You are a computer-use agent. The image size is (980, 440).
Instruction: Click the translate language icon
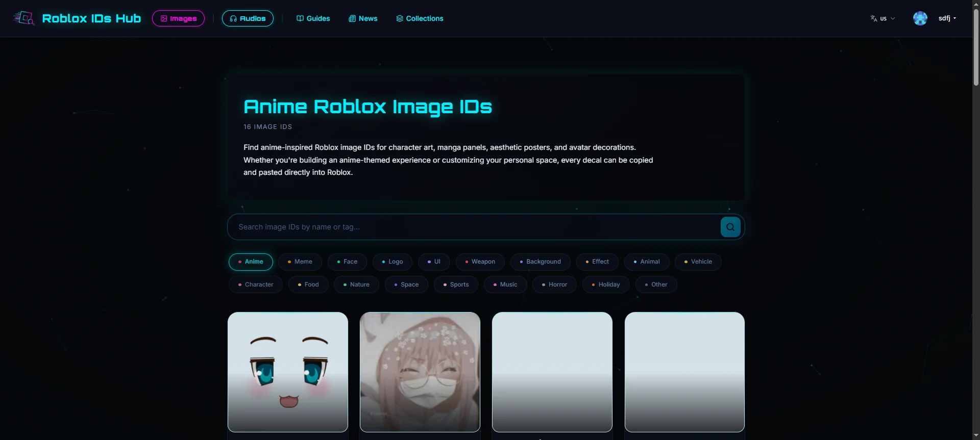(874, 18)
